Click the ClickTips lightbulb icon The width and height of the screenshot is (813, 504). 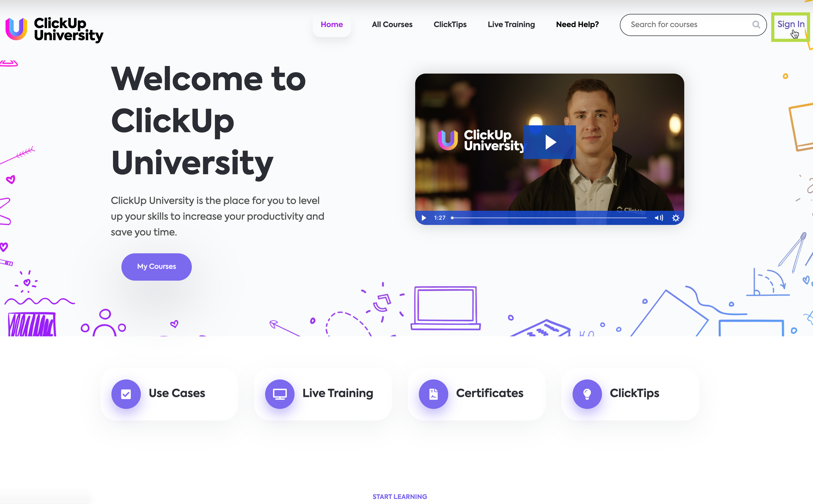point(586,394)
